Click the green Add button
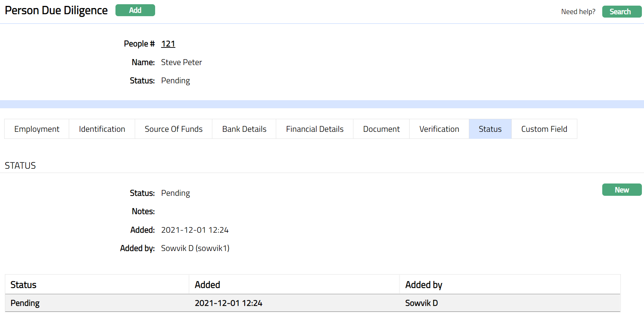Screen dimensions: 644x316 tap(135, 10)
